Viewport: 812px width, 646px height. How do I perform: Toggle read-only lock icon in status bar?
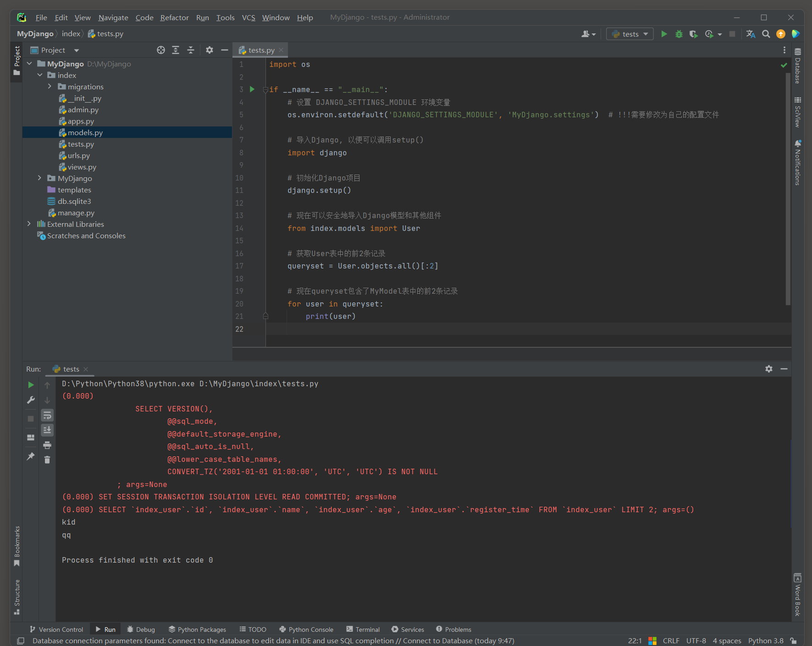pos(794,641)
